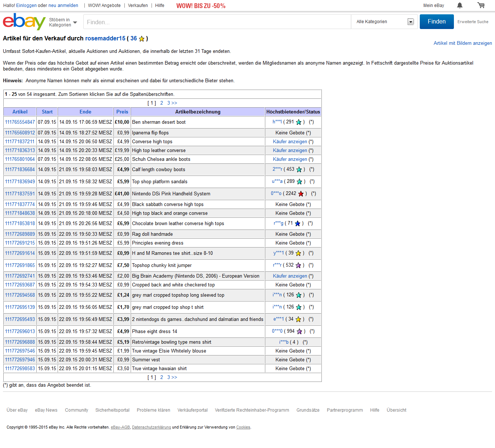
Task: Click star beside i***n in long sleeved top row
Action: pos(299,295)
